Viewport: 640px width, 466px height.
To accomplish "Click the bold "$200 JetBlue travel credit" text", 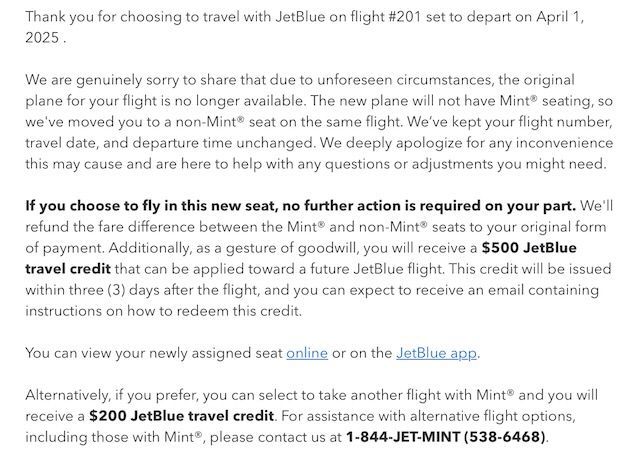I will click(182, 416).
